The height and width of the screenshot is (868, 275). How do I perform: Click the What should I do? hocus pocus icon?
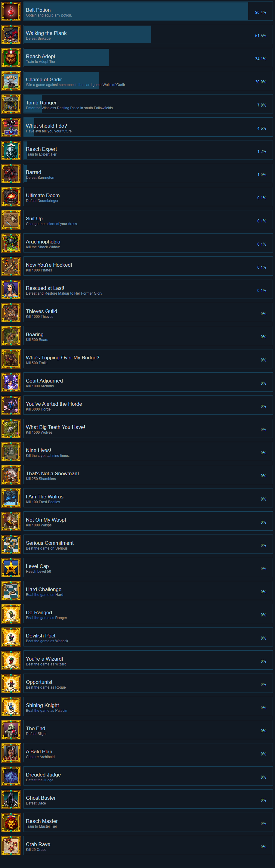11,127
